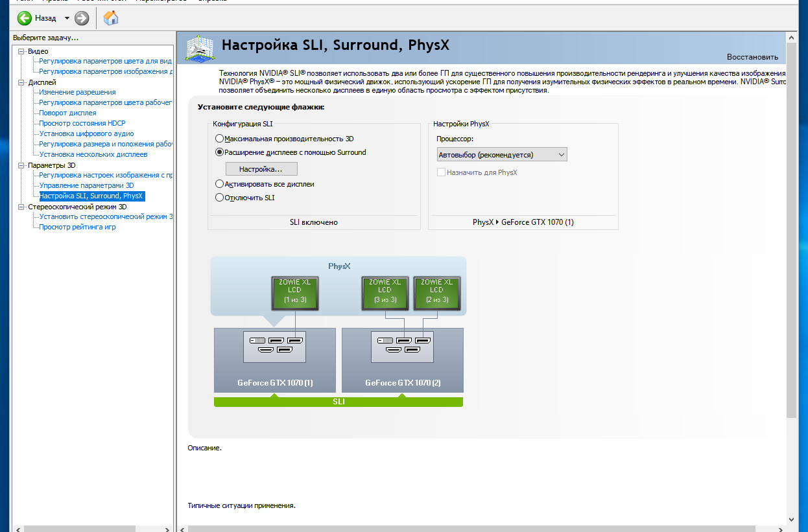Click the ZOWIE XL LCD (2 из 3) monitor icon

tap(436, 293)
